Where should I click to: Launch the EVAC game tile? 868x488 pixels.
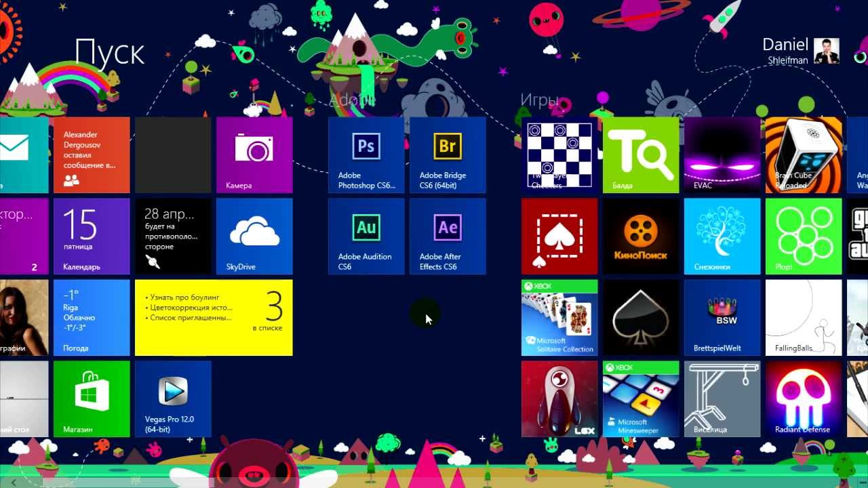[x=722, y=155]
